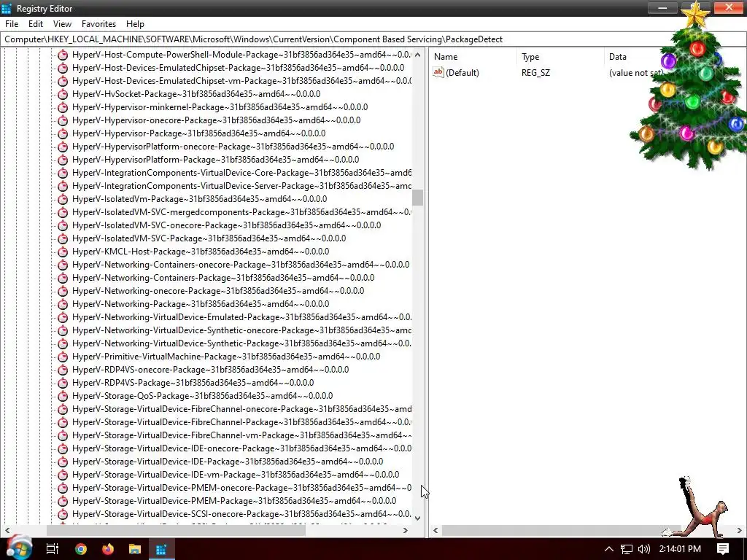Select HyperV-Storage-VirtualDevice-IDE-vm-Package key
Image resolution: width=747 pixels, height=560 pixels.
pos(236,475)
